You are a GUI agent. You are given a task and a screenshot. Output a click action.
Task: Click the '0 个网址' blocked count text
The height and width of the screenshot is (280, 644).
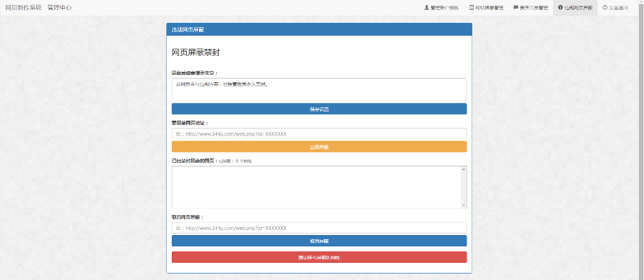(244, 161)
